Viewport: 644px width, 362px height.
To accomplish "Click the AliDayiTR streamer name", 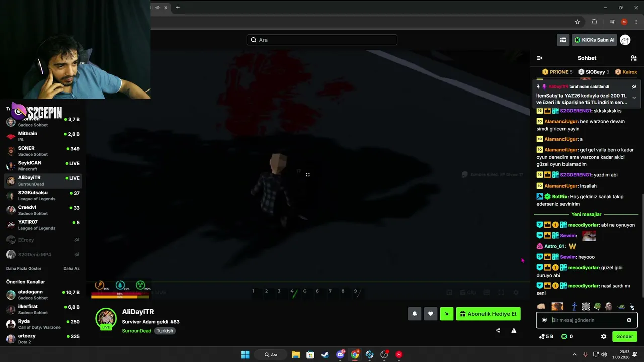I will click(x=138, y=312).
